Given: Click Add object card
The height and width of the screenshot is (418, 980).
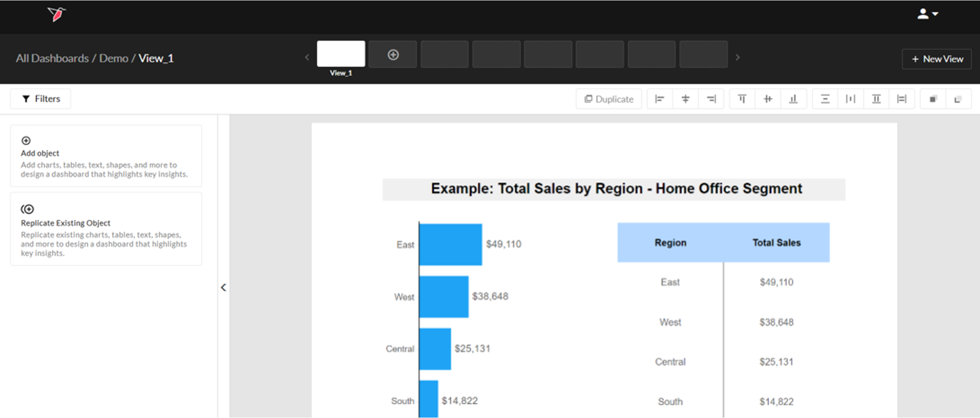Looking at the screenshot, I should [106, 156].
